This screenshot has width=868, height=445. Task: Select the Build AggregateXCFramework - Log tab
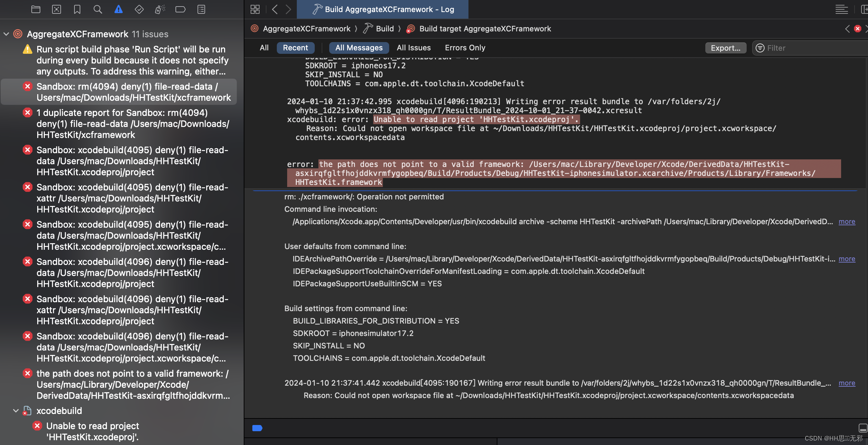click(383, 9)
